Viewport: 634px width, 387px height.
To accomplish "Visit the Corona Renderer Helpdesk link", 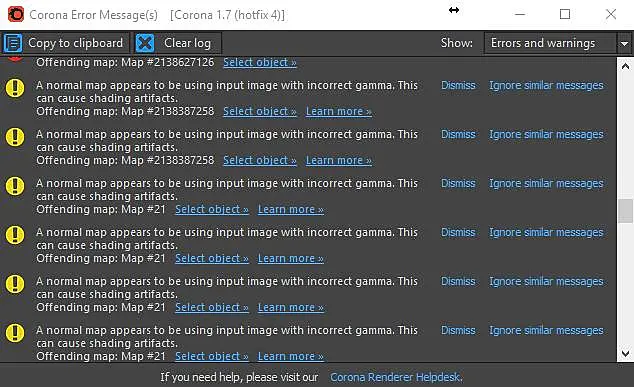I will 396,377.
